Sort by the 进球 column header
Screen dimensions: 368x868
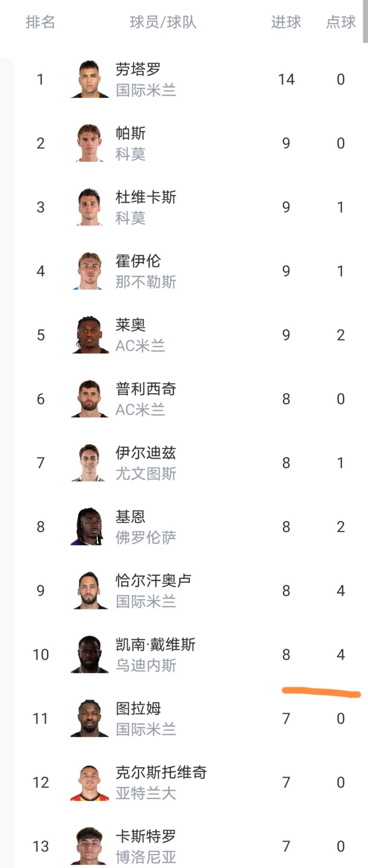(286, 22)
